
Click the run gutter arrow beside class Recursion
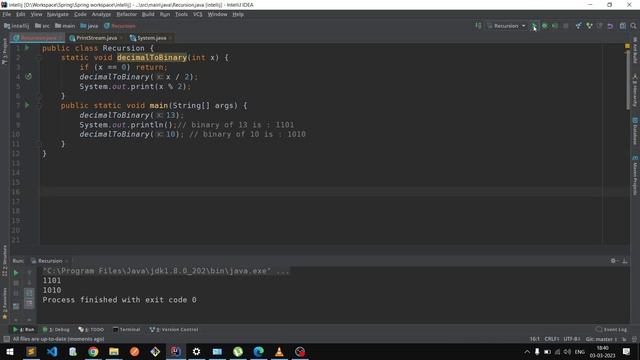[x=27, y=48]
